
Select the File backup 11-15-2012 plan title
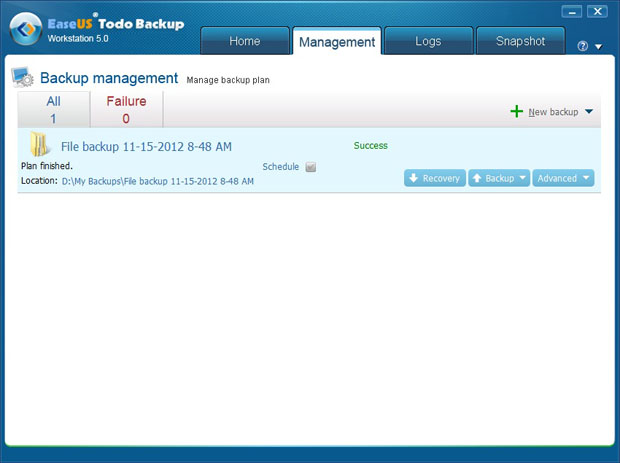146,146
